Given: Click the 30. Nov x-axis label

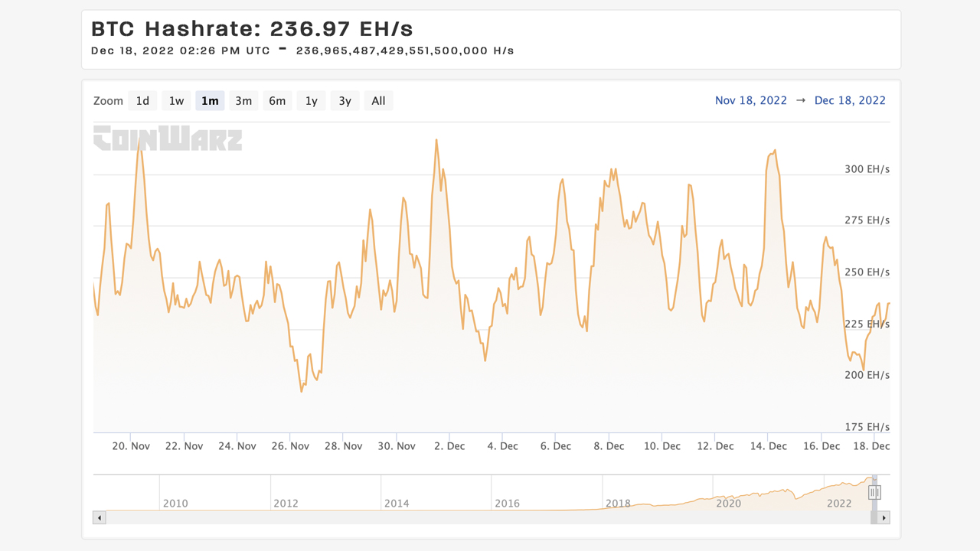Looking at the screenshot, I should 397,446.
